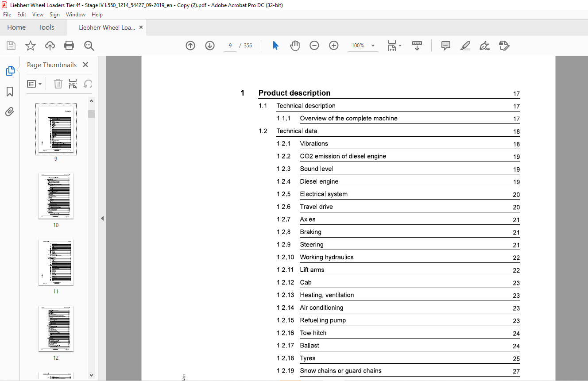Close the Liebherr document tab
The image size is (588, 381).
141,27
